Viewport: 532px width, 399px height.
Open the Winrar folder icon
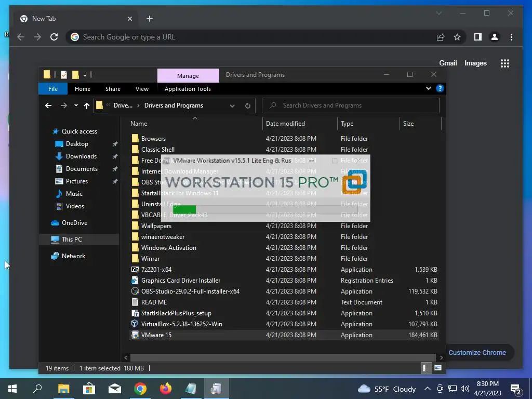click(135, 259)
